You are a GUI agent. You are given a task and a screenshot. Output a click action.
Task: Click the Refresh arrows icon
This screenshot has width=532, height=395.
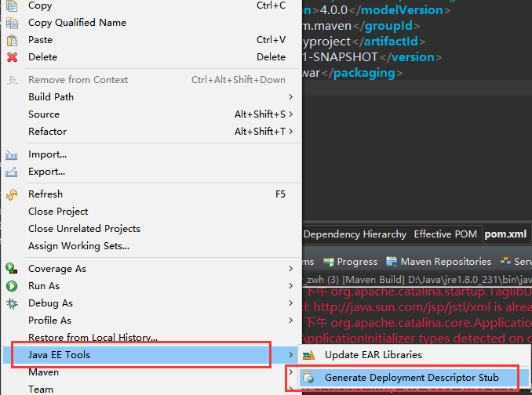12,194
